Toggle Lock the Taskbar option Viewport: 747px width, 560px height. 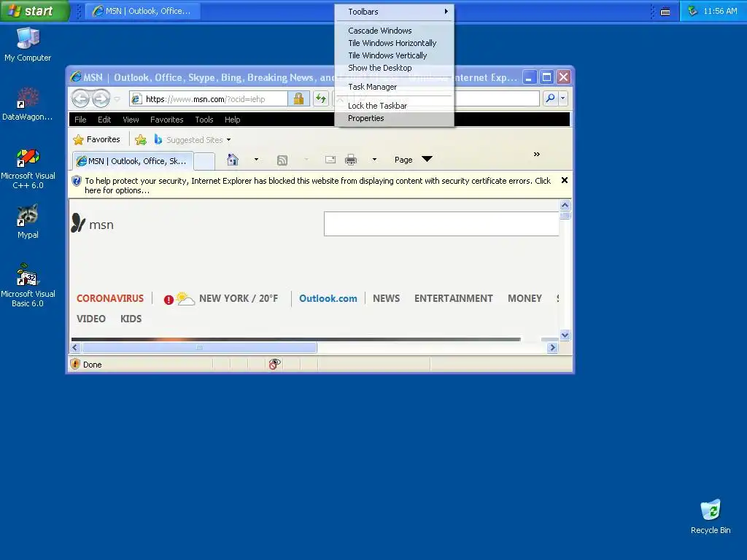tap(395, 106)
